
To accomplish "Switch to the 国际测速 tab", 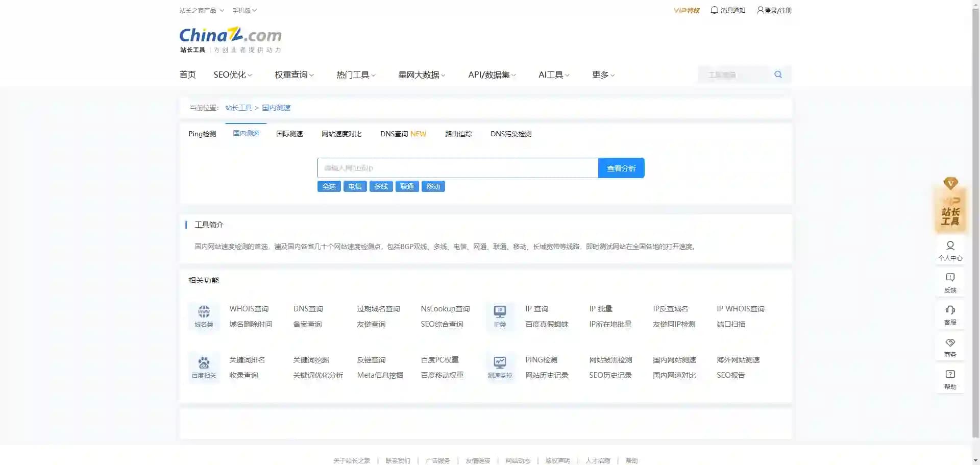I will [289, 134].
